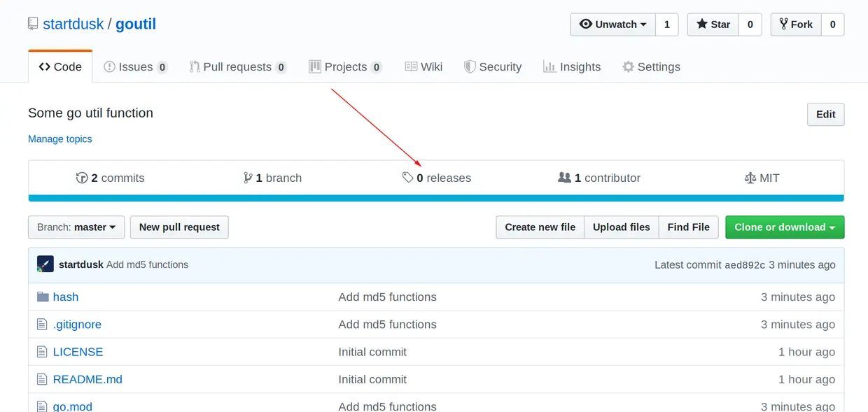The width and height of the screenshot is (868, 412).
Task: Expand the Clone or download menu
Action: pyautogui.click(x=785, y=227)
